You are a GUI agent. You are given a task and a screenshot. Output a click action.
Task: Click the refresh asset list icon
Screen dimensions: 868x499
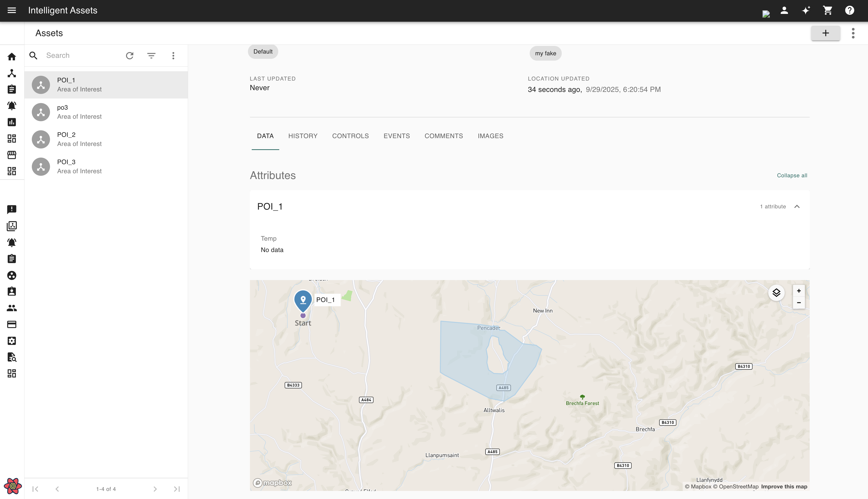coord(130,56)
